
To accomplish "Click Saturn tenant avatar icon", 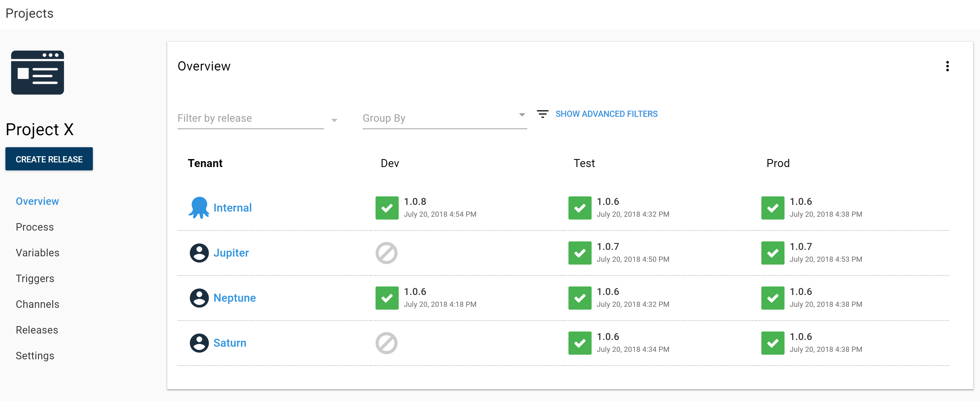I will pyautogui.click(x=199, y=343).
